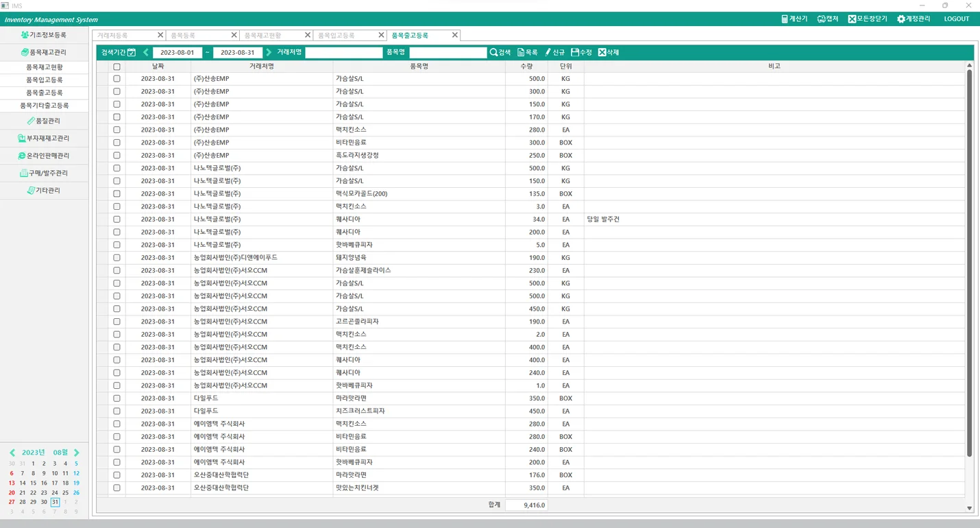Sort by the 수량 column header
This screenshot has width=980, height=528.
(x=526, y=67)
